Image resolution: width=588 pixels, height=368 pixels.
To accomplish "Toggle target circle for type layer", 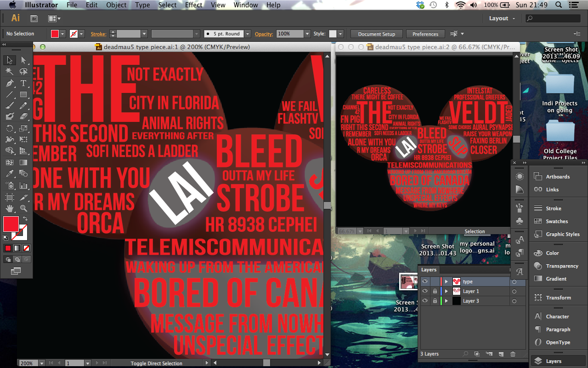I will (x=514, y=282).
